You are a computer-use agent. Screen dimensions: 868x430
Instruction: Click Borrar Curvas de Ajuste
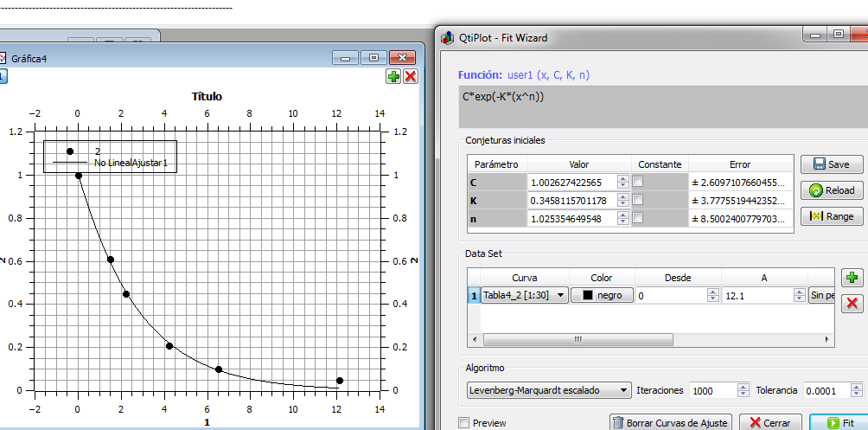[671, 423]
